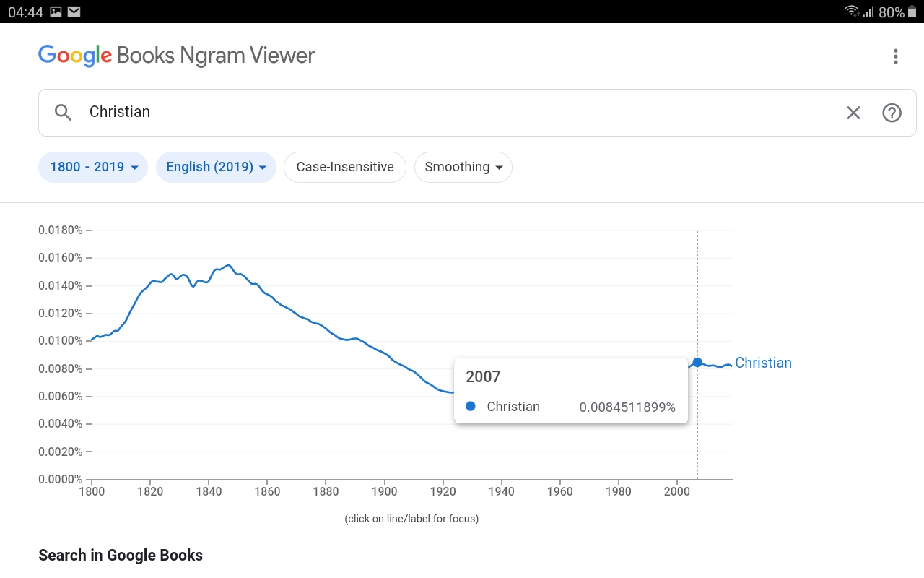This screenshot has width=924, height=578.
Task: Click the chart line peak near 1847
Action: click(x=228, y=265)
